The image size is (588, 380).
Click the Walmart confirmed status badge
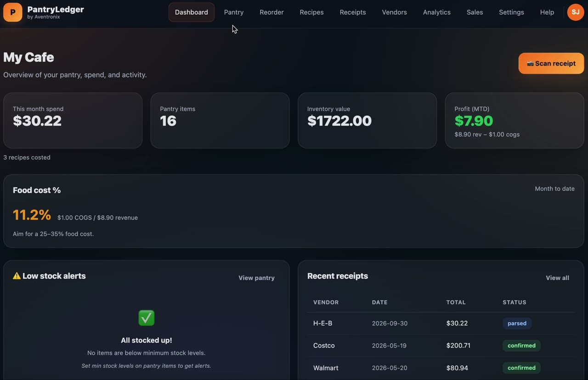click(x=521, y=368)
